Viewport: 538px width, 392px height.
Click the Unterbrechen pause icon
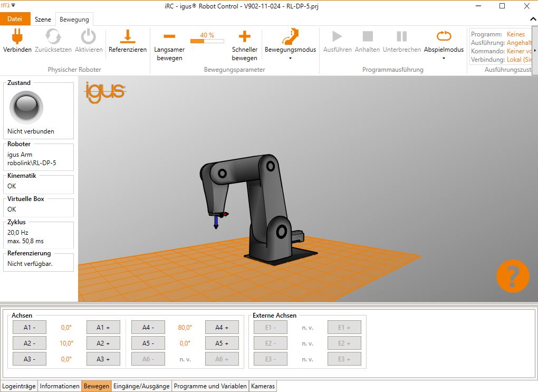(x=401, y=36)
